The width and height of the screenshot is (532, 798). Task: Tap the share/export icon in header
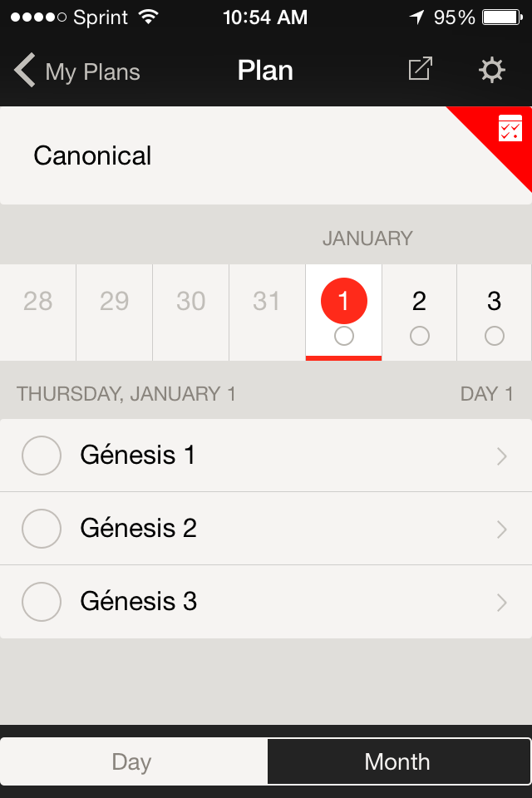(x=420, y=70)
